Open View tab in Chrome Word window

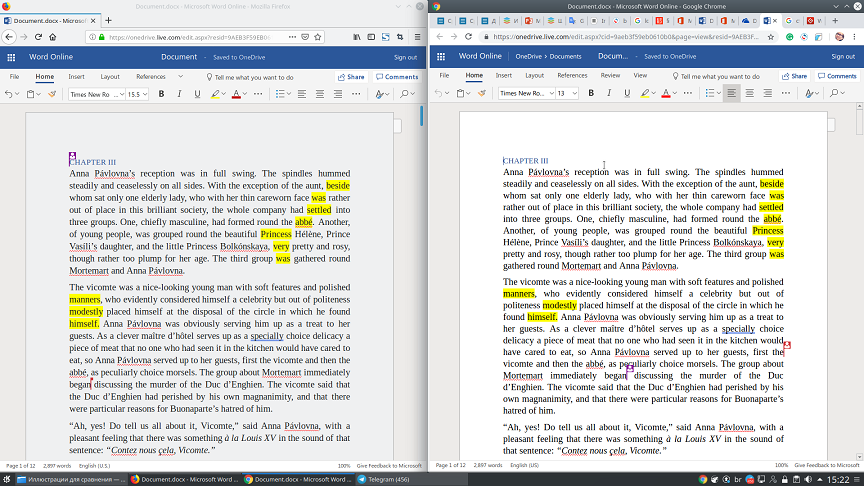640,75
